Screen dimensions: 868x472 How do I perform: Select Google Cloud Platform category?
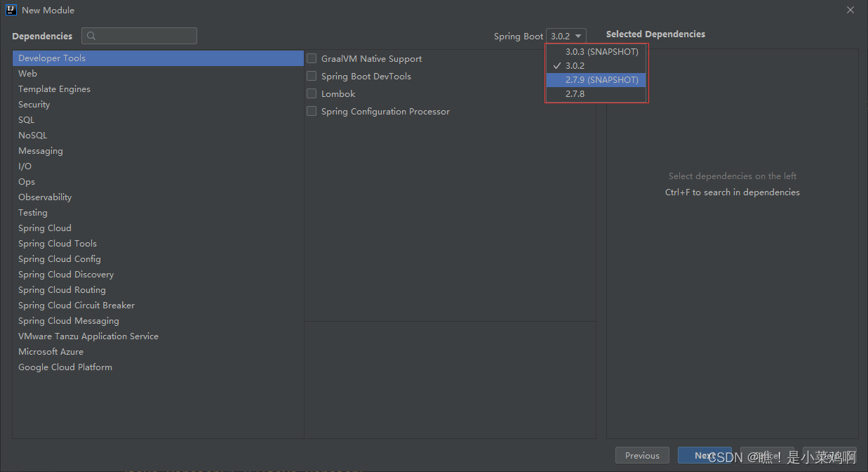(158, 367)
